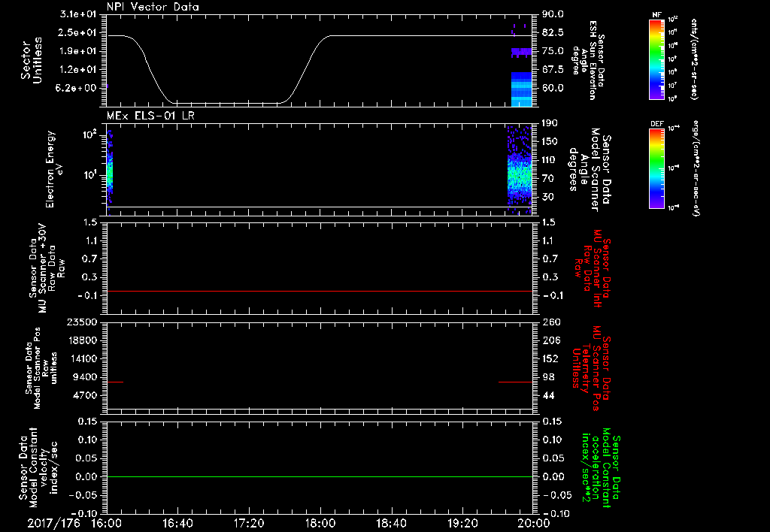
Task: Click the 'Sector Unitless' axis label
Action: click(32, 60)
